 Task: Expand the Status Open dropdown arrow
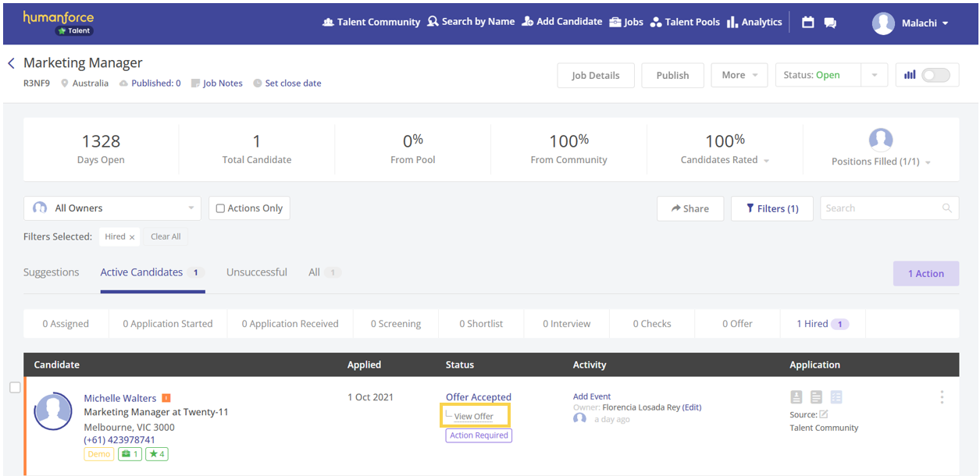874,76
